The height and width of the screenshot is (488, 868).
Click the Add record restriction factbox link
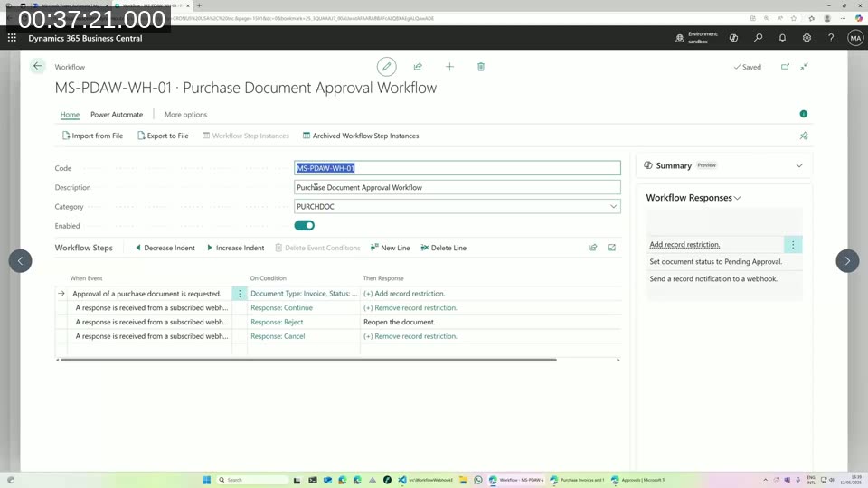click(684, 245)
